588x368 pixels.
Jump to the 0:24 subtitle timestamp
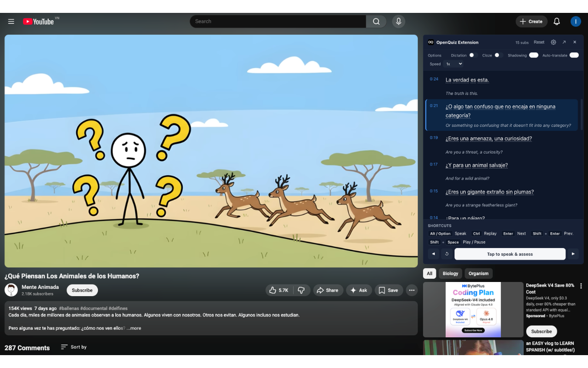click(434, 79)
